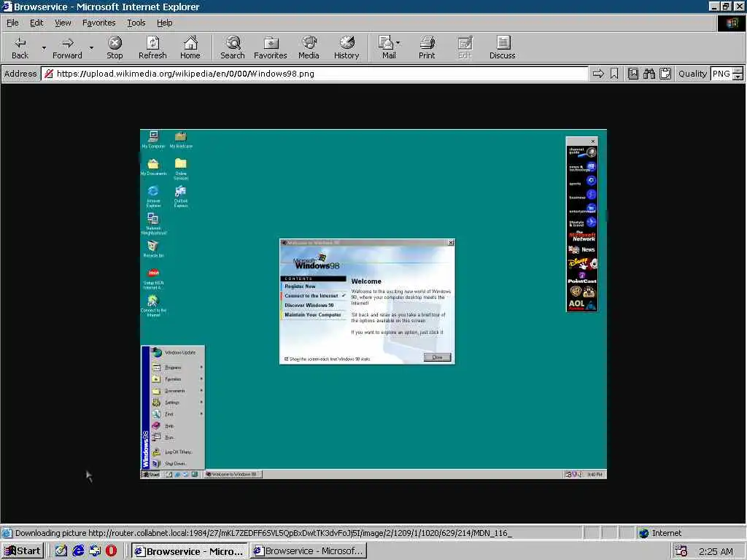Click the greyed-out Edit toolbar button
The height and width of the screenshot is (560, 747).
465,47
